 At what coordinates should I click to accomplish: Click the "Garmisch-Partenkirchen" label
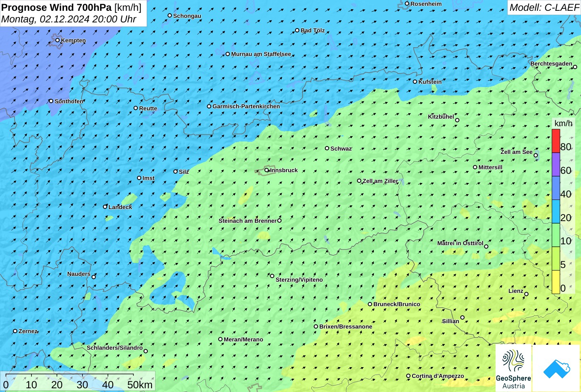tap(246, 106)
